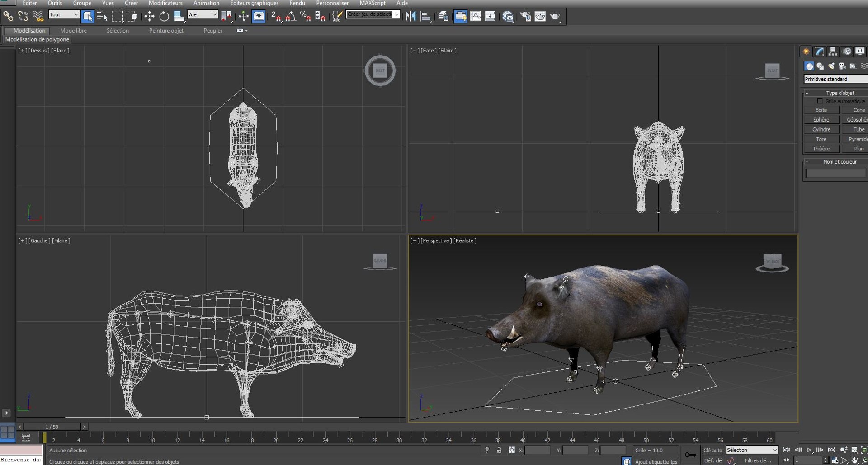
Task: Choose the Rectangular Selection Region tool
Action: coord(117,16)
